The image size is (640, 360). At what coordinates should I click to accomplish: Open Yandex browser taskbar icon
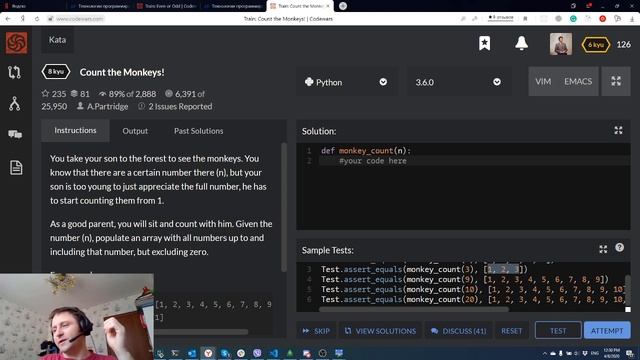click(x=208, y=353)
